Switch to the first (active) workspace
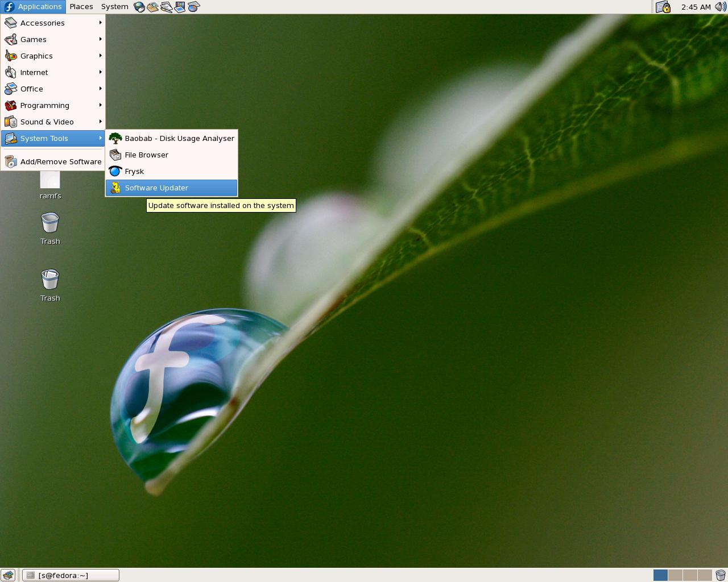This screenshot has width=728, height=582. coord(660,575)
